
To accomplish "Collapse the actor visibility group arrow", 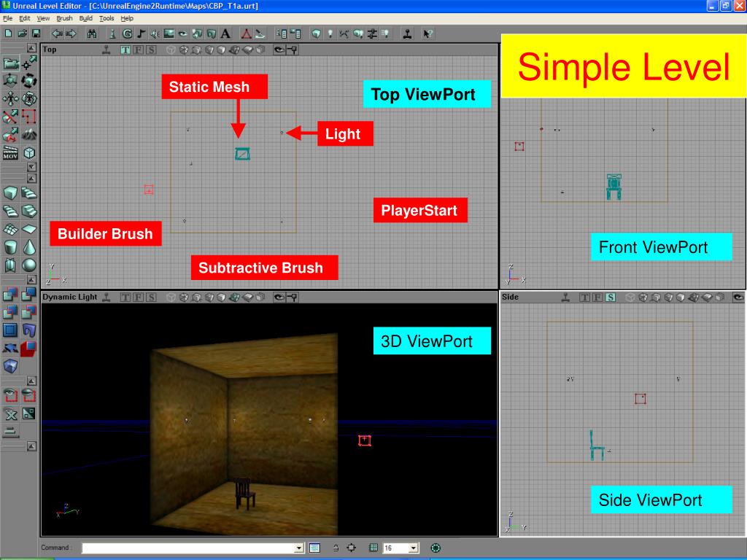I will tap(31, 381).
